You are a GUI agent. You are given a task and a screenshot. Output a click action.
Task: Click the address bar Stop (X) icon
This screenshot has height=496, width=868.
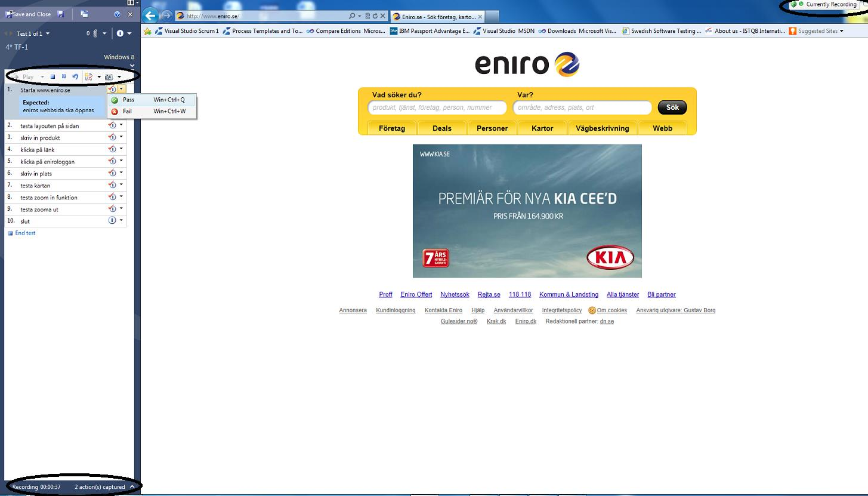click(383, 16)
